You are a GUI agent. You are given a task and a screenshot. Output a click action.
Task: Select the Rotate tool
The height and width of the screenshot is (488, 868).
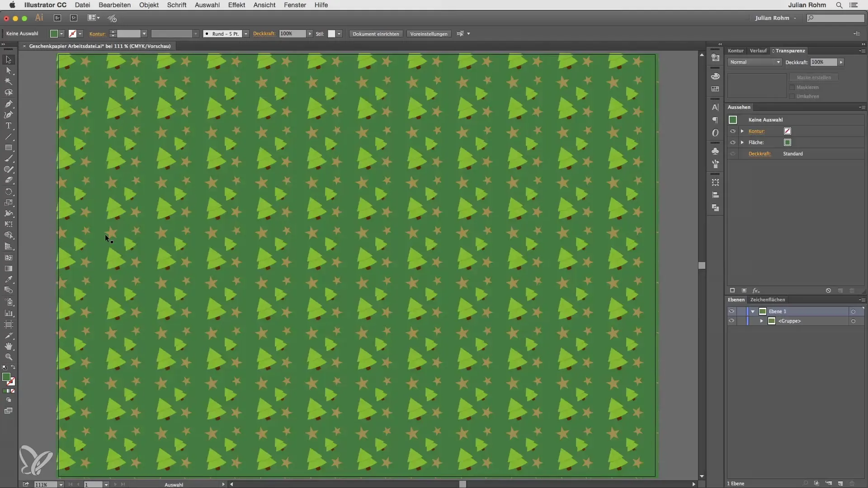pos(9,192)
